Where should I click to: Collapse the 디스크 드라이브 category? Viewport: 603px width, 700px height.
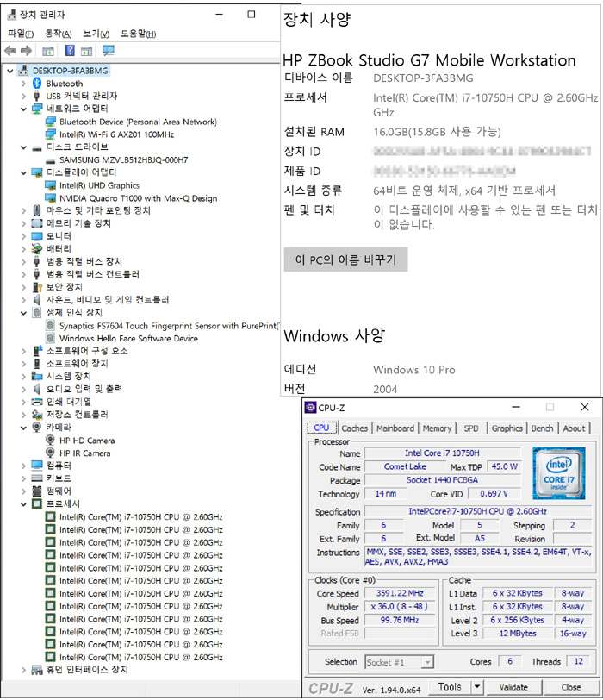click(x=23, y=147)
